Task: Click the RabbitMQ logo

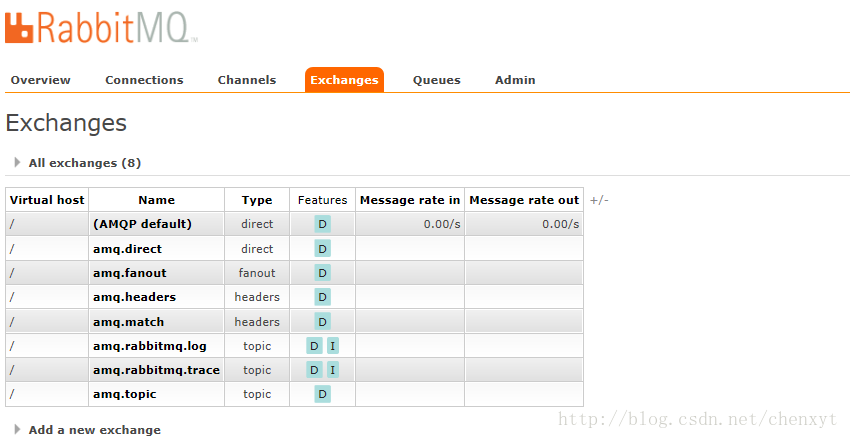Action: [x=101, y=28]
